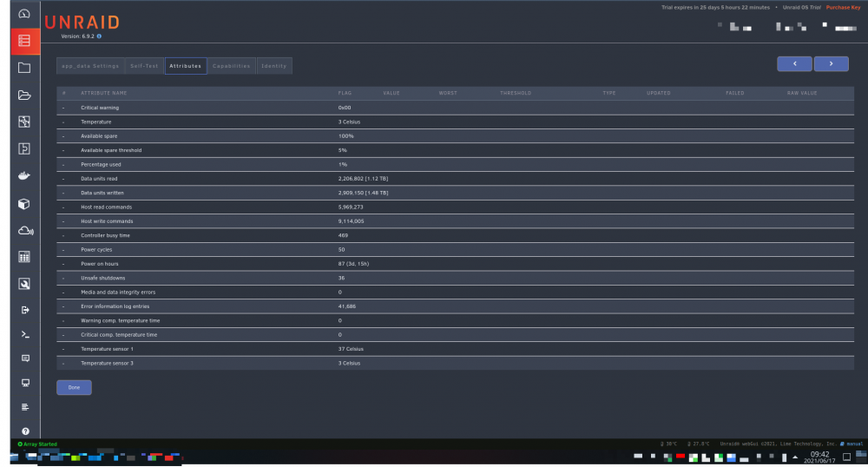This screenshot has width=868, height=467.
Task: Open the Tools wrench icon
Action: coord(24,284)
